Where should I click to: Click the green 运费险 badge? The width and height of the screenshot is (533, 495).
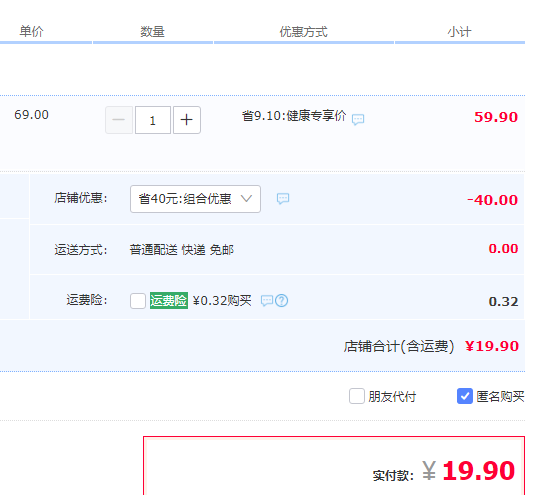169,301
